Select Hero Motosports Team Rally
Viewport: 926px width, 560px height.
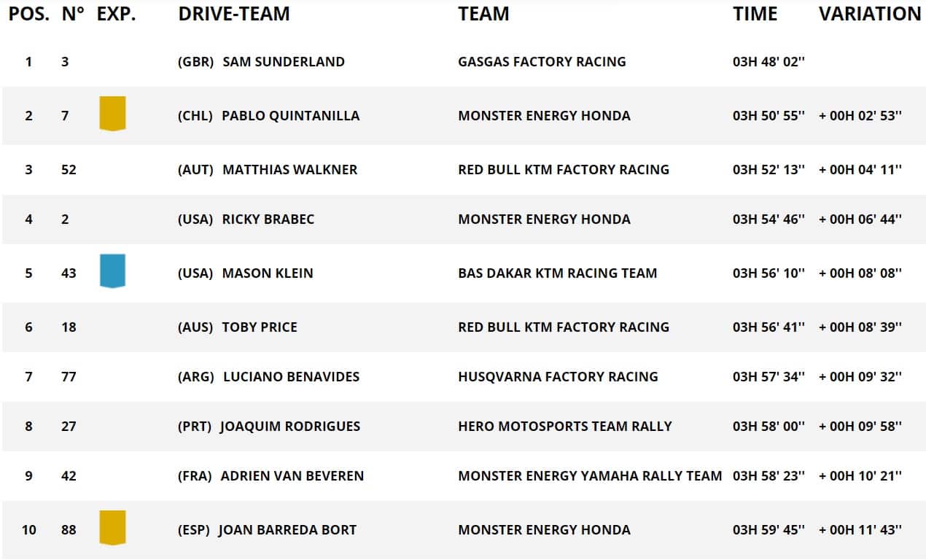(564, 427)
